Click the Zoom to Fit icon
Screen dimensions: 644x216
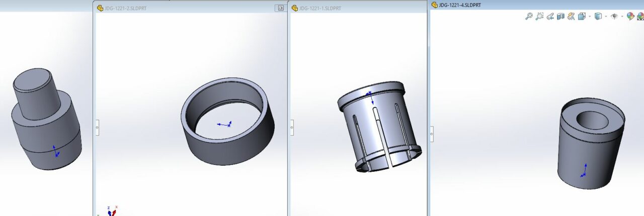pyautogui.click(x=529, y=16)
